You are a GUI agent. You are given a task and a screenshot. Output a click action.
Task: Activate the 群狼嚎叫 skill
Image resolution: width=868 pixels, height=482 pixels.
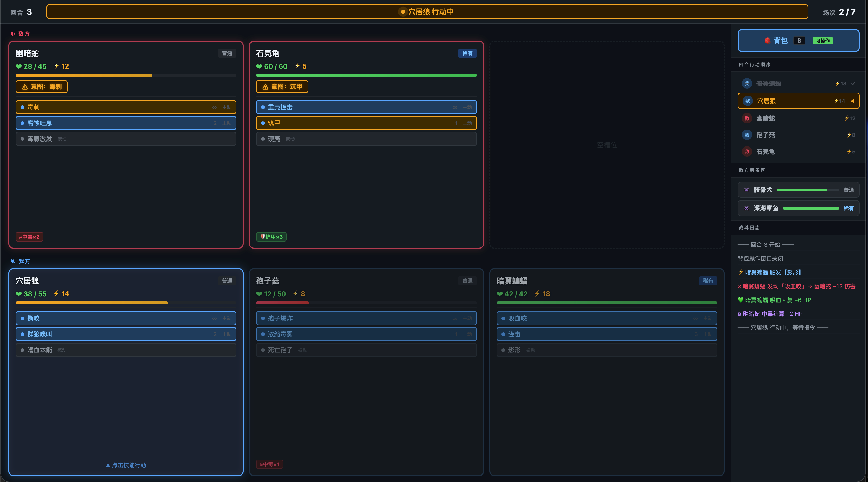(x=126, y=334)
